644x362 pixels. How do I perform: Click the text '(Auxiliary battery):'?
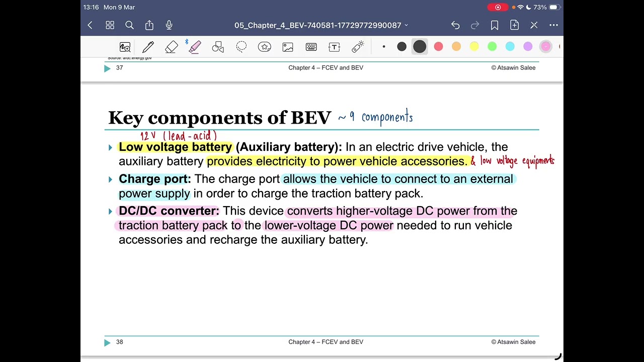click(x=289, y=147)
